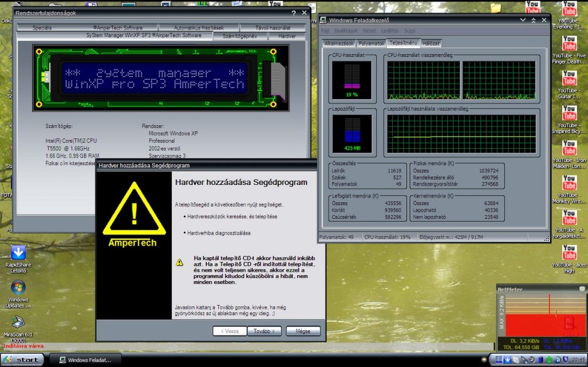
Task: Switch to the Folyamatok tab
Action: (x=372, y=44)
